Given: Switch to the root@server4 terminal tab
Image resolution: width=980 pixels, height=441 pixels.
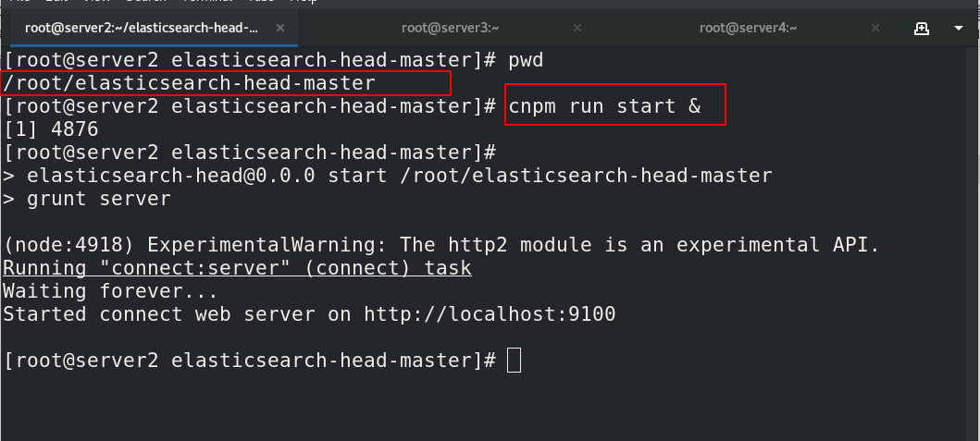Looking at the screenshot, I should [x=748, y=28].
